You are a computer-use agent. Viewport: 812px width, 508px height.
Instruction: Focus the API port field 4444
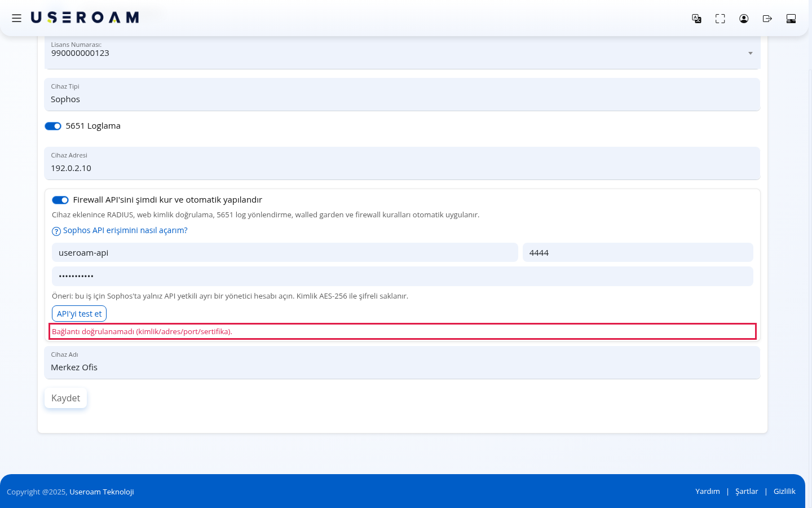[x=638, y=252]
